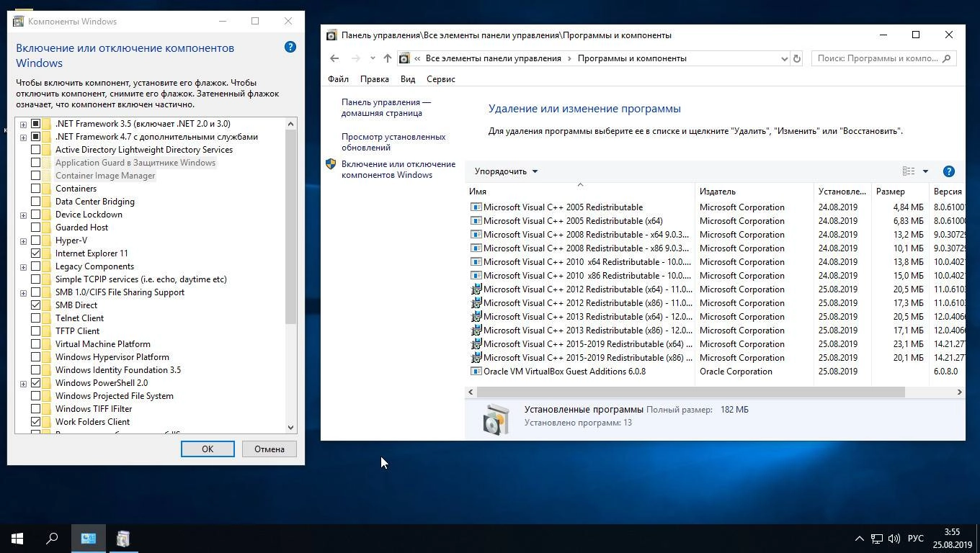The width and height of the screenshot is (980, 553).
Task: Check the Virtual Machine Platform checkbox
Action: 35,344
